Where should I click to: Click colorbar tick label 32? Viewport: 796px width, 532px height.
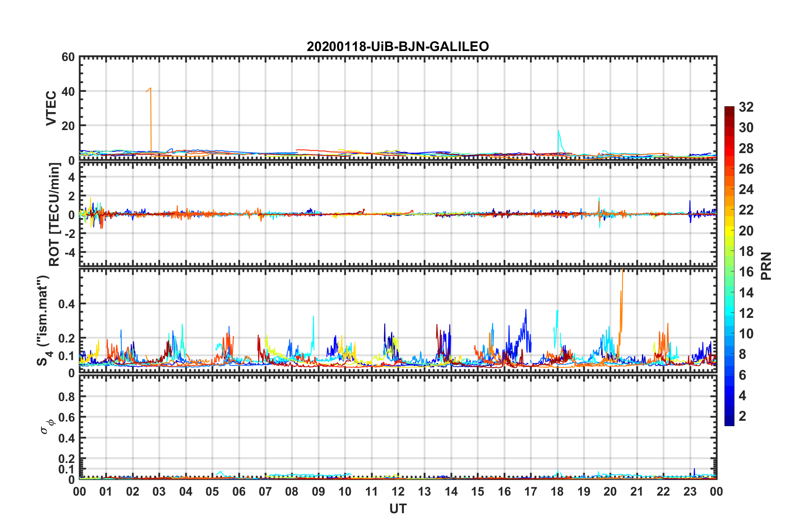[x=746, y=107]
